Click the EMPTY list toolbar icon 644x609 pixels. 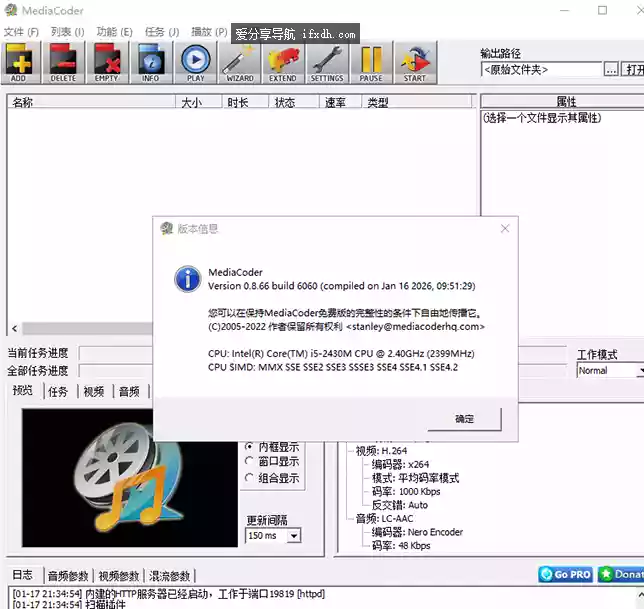click(x=107, y=62)
